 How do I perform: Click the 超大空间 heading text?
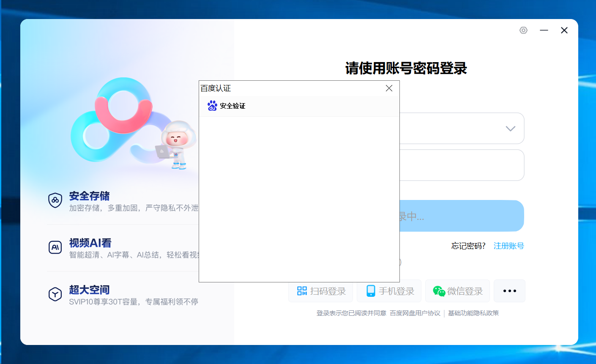point(89,290)
